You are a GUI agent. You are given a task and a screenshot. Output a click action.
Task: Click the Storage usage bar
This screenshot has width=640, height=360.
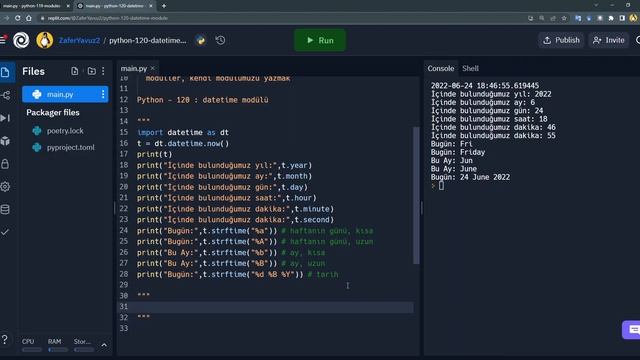[x=84, y=350]
